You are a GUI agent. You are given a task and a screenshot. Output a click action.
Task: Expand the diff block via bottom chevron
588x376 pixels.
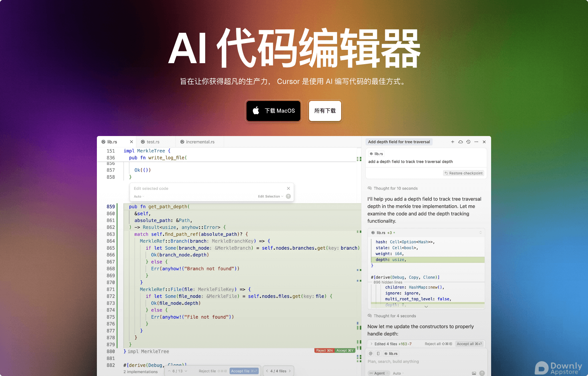click(426, 306)
